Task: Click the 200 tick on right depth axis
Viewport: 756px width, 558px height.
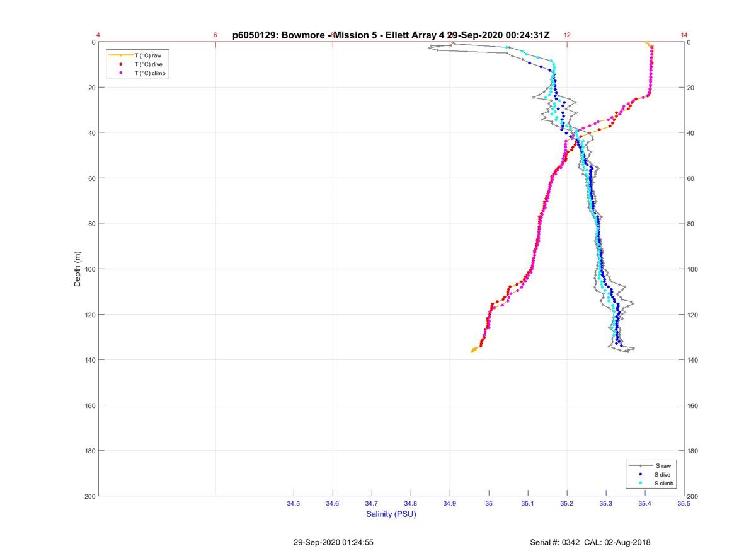Action: pyautogui.click(x=692, y=496)
